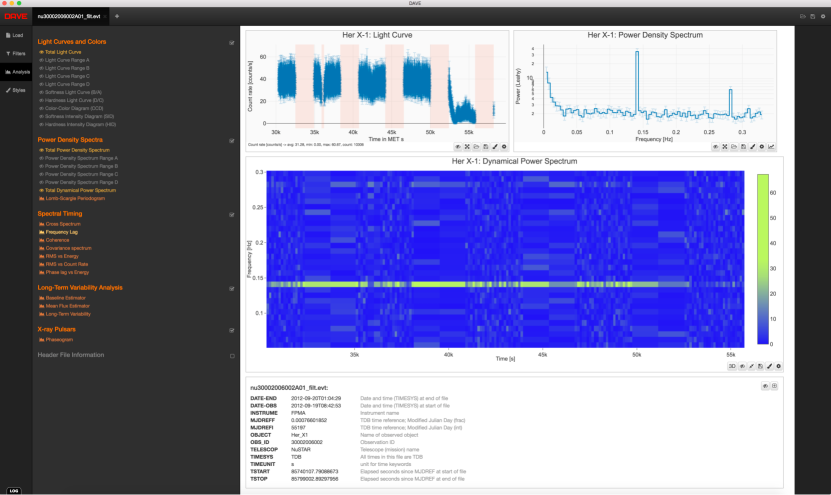Open Covariance spectrum analysis
Image resolution: width=831 pixels, height=495 pixels.
pyautogui.click(x=65, y=248)
